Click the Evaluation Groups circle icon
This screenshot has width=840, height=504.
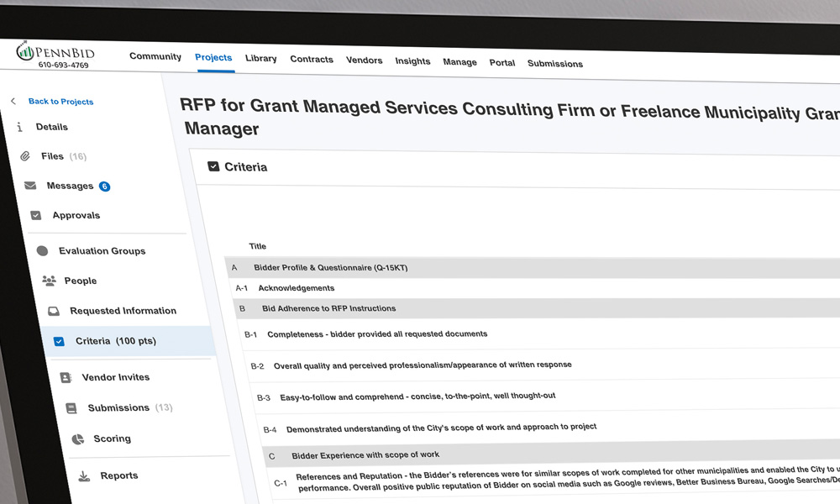click(42, 250)
